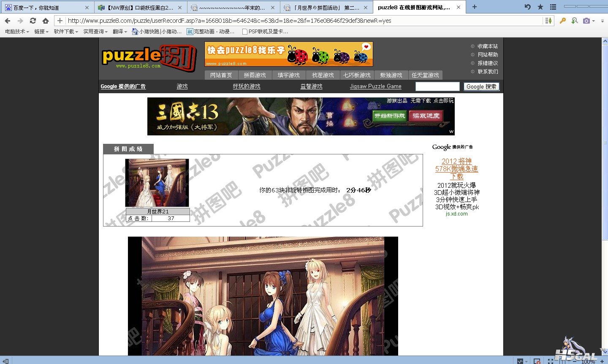Screen dimensions: 608x364
Task: Expand the 电脑技术 bookmarks folder
Action: [17, 32]
